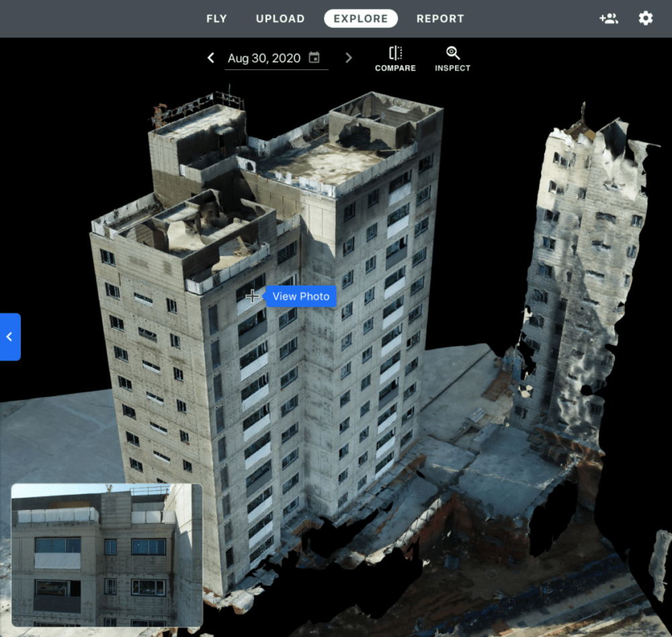
Task: Click the crosshair marker on the building
Action: (x=252, y=296)
